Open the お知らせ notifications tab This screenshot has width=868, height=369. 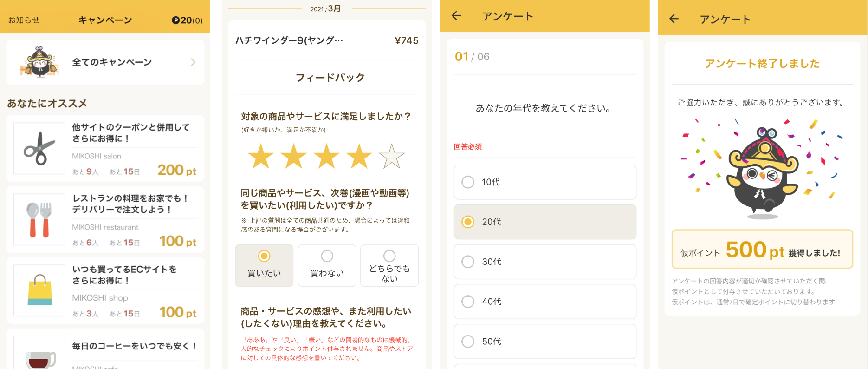[x=24, y=20]
